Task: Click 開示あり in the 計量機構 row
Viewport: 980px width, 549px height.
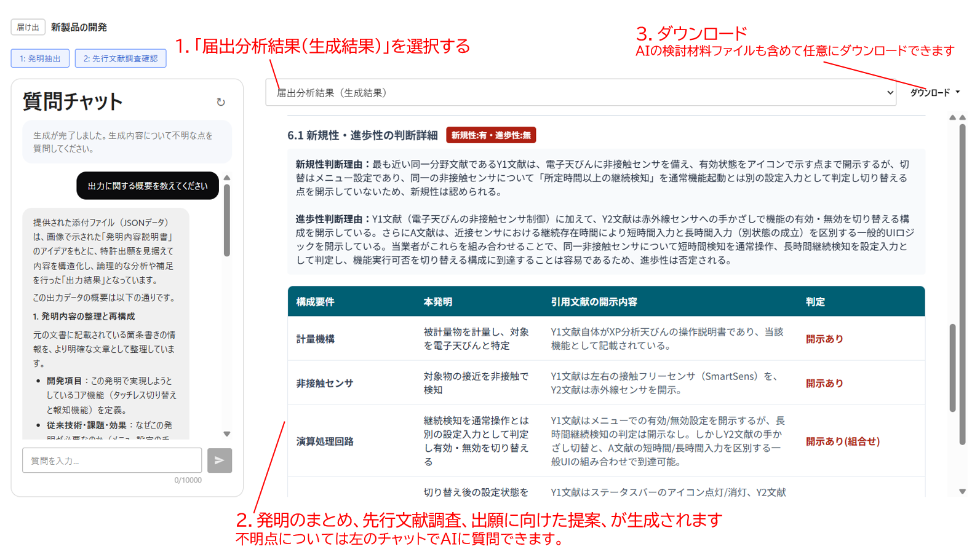Action: click(824, 339)
